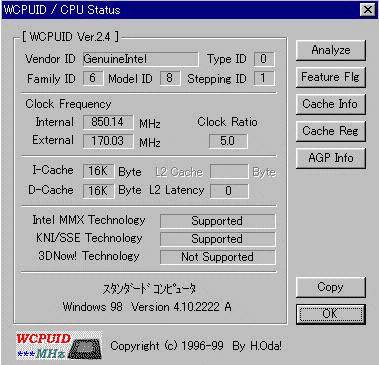Select Internal clock value 850.14
The height and width of the screenshot is (365, 379).
coord(108,122)
